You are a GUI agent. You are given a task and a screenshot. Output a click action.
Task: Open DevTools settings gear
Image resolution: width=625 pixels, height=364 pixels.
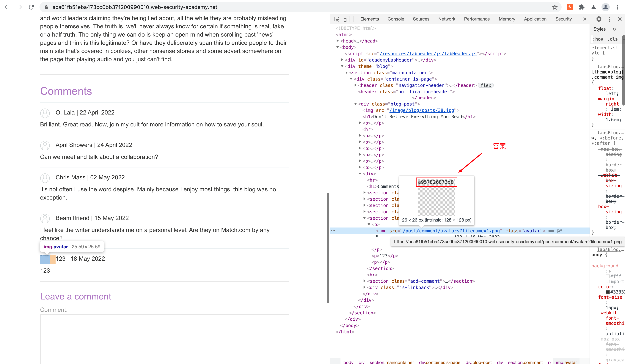[x=599, y=19]
